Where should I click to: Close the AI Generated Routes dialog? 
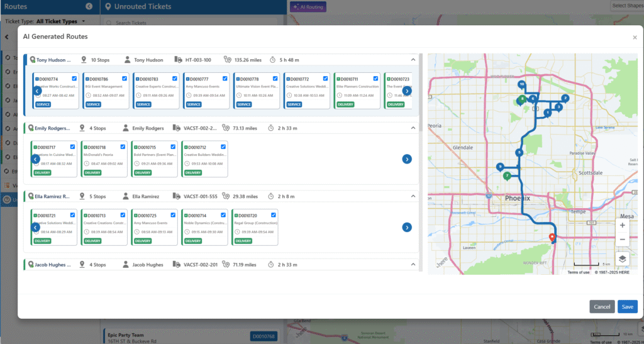click(635, 37)
